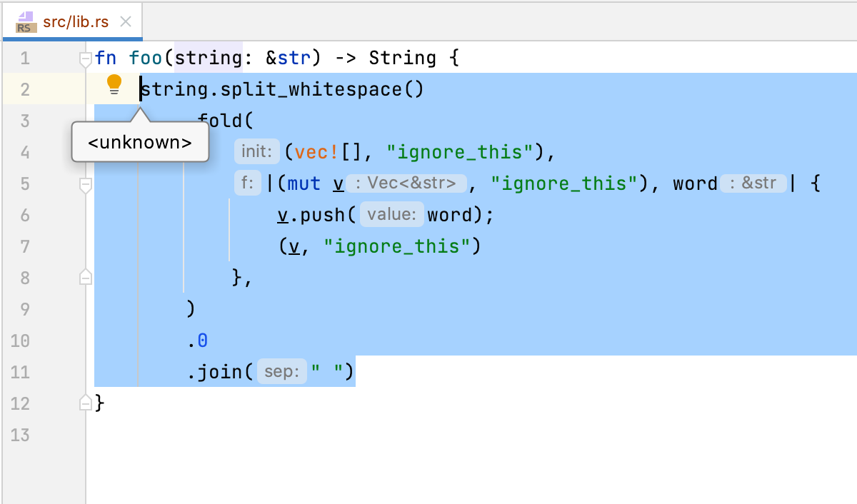The width and height of the screenshot is (857, 504).
Task: Click the init: parameter hint
Action: pos(256,151)
